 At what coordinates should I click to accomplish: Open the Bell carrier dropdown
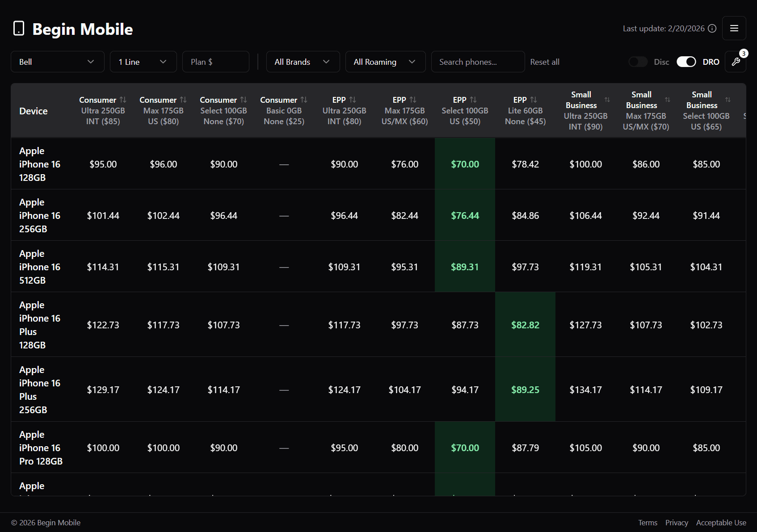57,62
